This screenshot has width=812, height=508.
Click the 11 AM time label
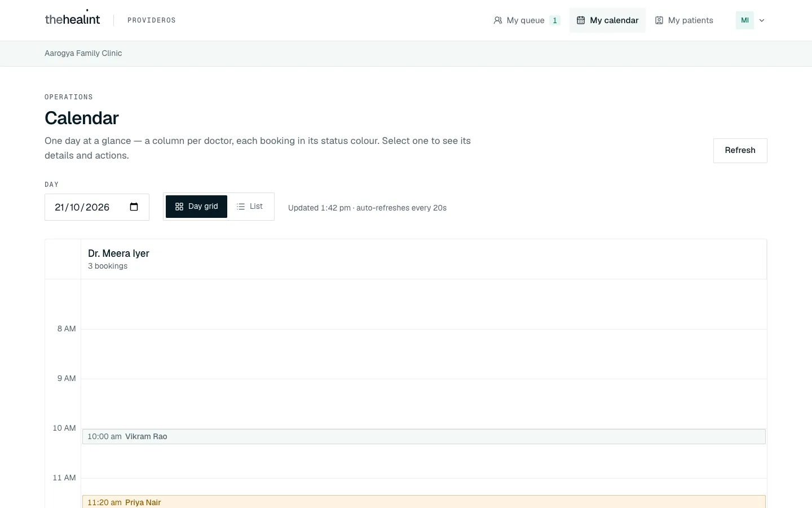64,478
